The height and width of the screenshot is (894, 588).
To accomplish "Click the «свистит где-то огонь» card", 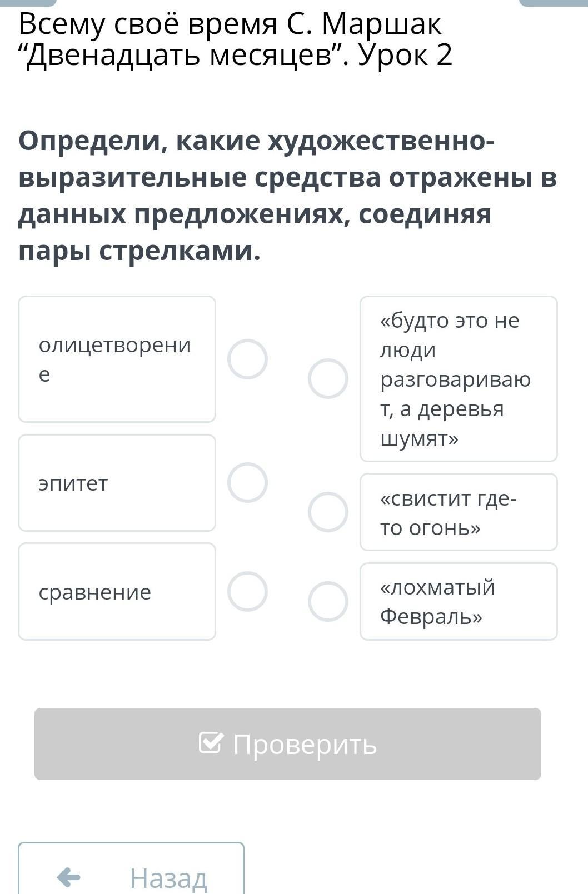I will 459,512.
